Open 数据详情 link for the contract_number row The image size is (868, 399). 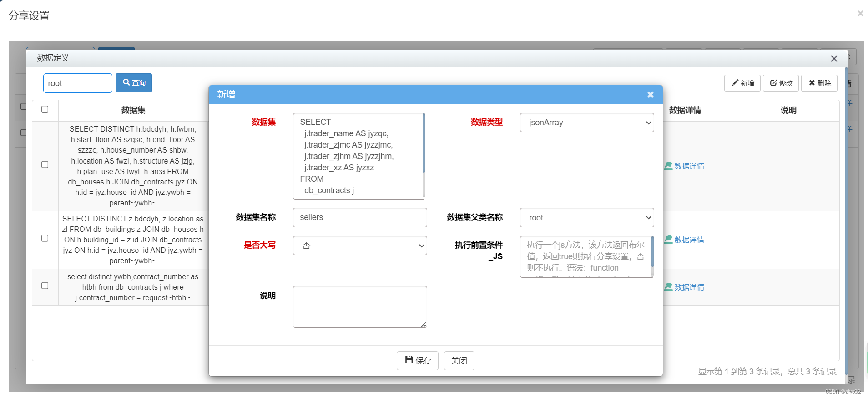click(x=684, y=287)
